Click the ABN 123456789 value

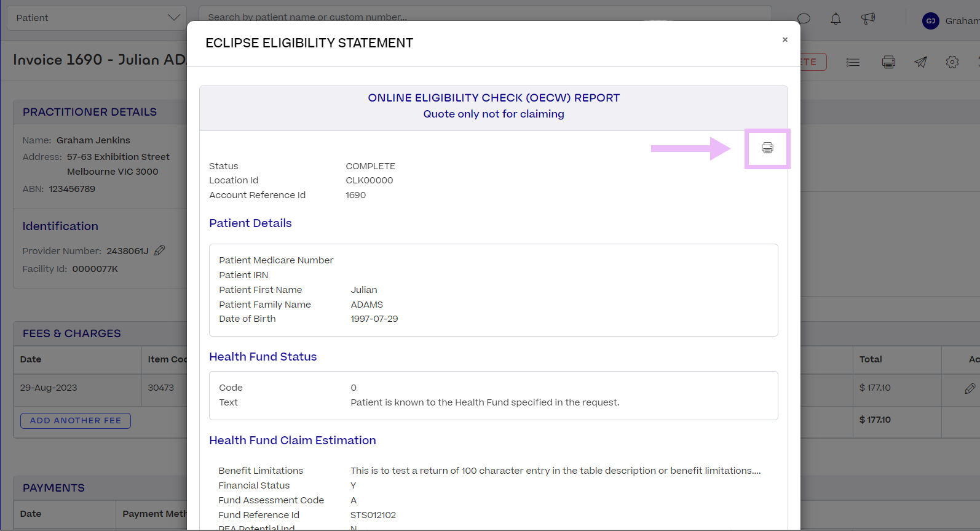[72, 189]
